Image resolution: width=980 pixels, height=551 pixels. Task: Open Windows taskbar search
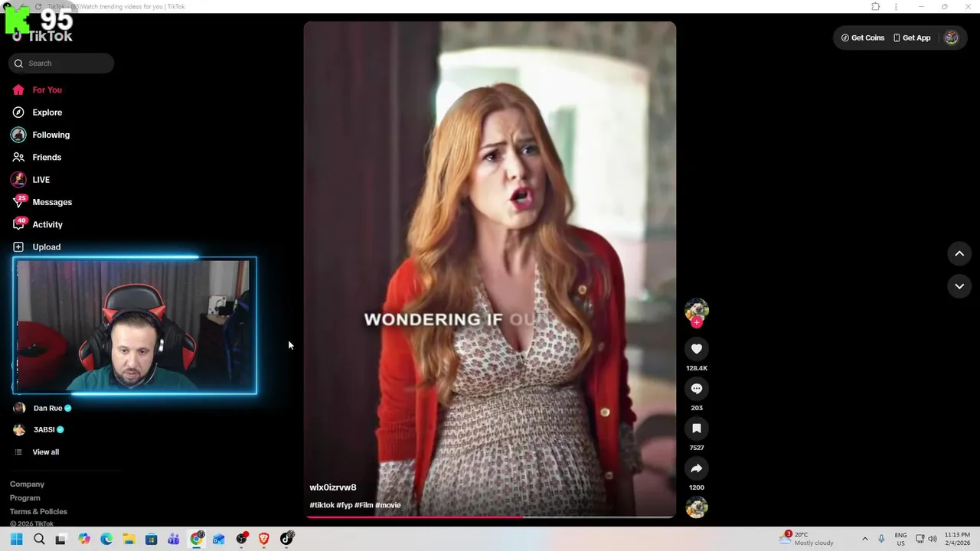click(x=39, y=539)
